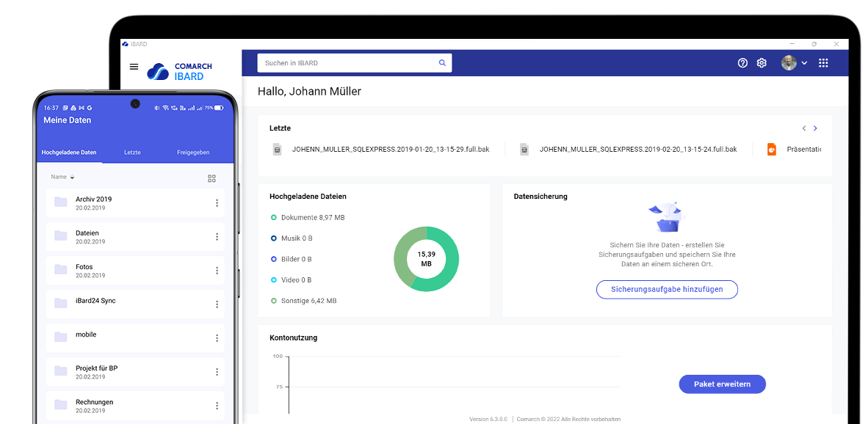
Task: Open the apps grid icon
Action: click(823, 63)
